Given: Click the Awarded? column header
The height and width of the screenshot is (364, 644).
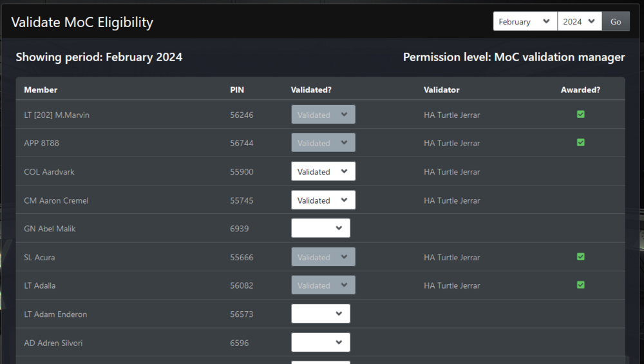Looking at the screenshot, I should [x=580, y=90].
